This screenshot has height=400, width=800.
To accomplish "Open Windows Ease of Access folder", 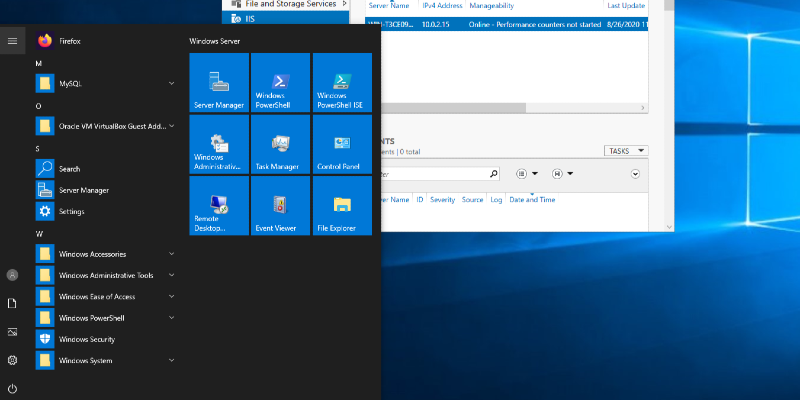I will click(x=106, y=296).
